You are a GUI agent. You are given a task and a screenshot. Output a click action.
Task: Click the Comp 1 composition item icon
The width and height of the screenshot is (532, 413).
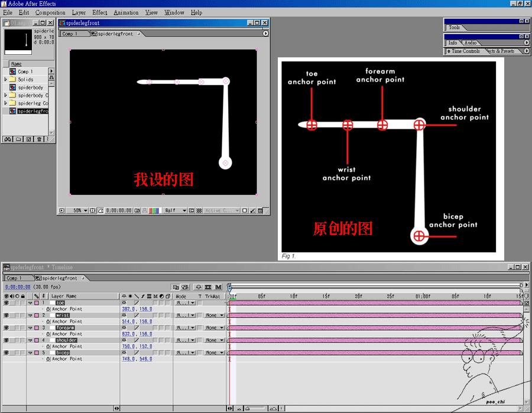coord(12,71)
